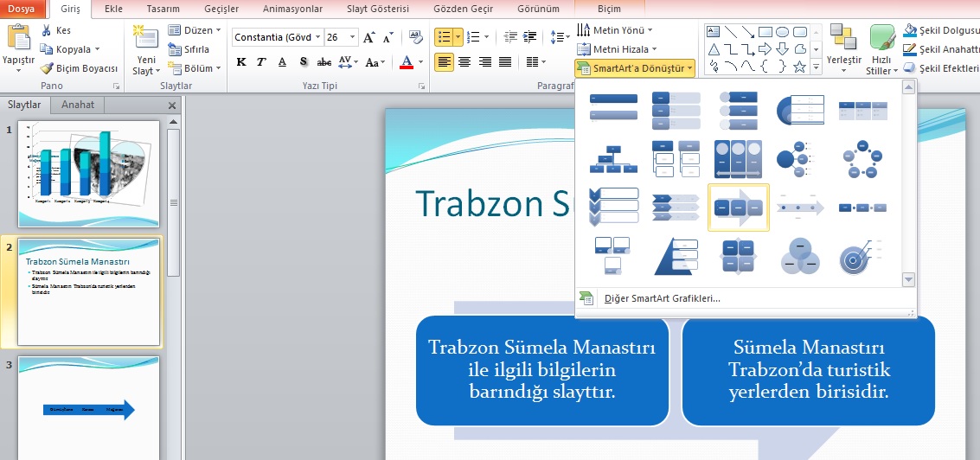Open the Metin Yönü text direction menu
This screenshot has height=460, width=980.
[x=618, y=30]
